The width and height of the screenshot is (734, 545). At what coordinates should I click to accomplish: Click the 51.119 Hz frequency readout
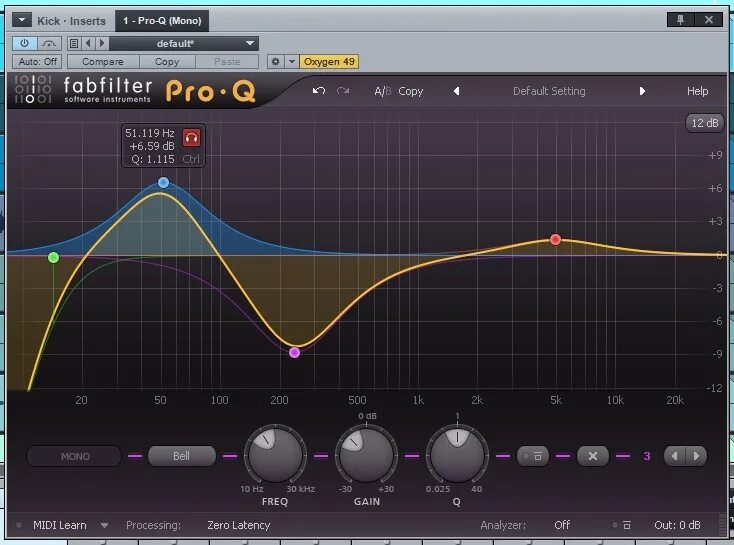(x=149, y=133)
